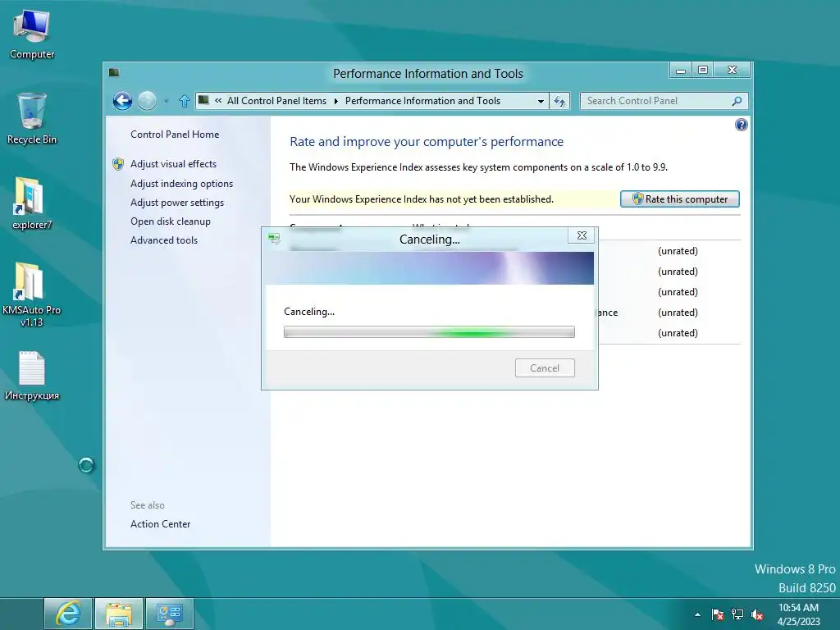Go back with the blue back arrow
This screenshot has height=630, width=840.
pos(122,101)
